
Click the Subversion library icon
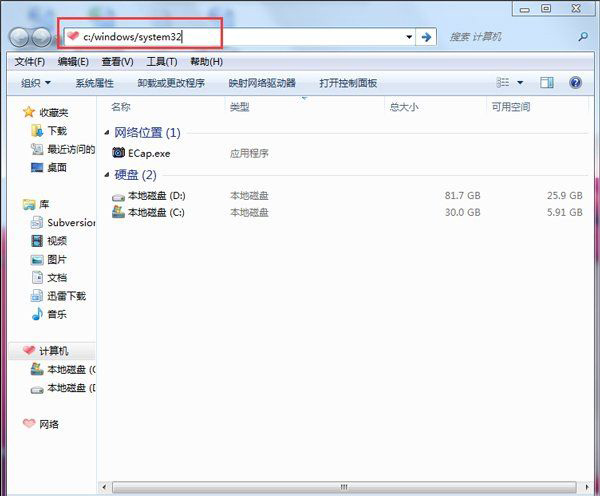click(37, 222)
